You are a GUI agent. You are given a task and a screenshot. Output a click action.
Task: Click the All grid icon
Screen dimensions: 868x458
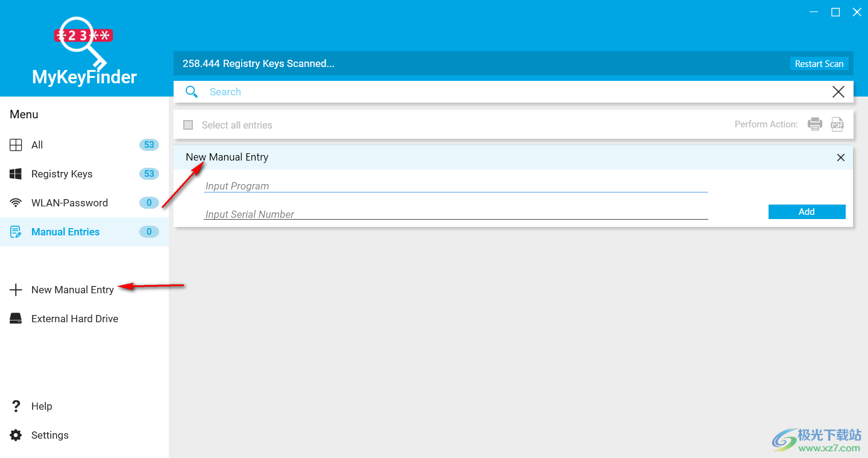(16, 145)
